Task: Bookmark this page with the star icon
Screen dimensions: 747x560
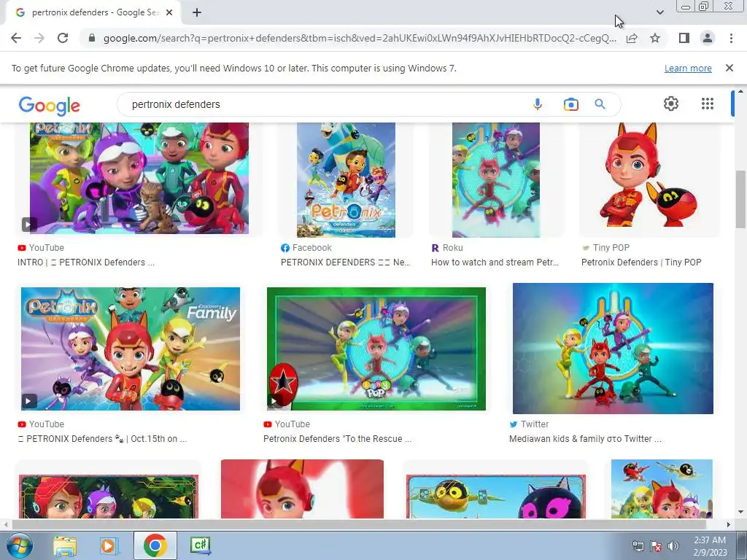Action: click(655, 38)
